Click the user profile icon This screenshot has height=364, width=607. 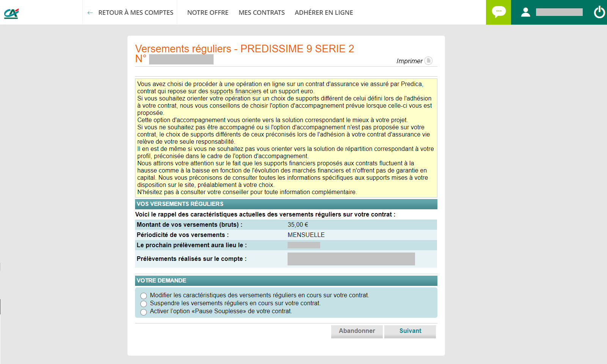pos(525,13)
